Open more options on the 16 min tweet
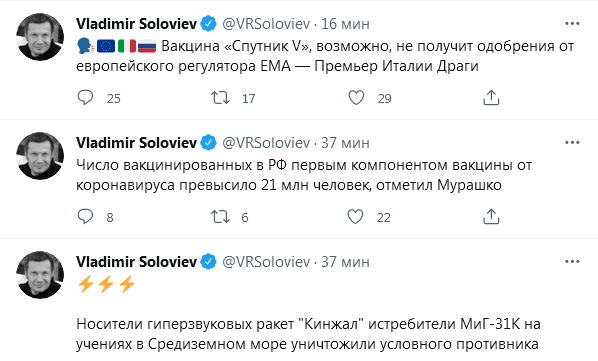598x361 pixels. 572,24
